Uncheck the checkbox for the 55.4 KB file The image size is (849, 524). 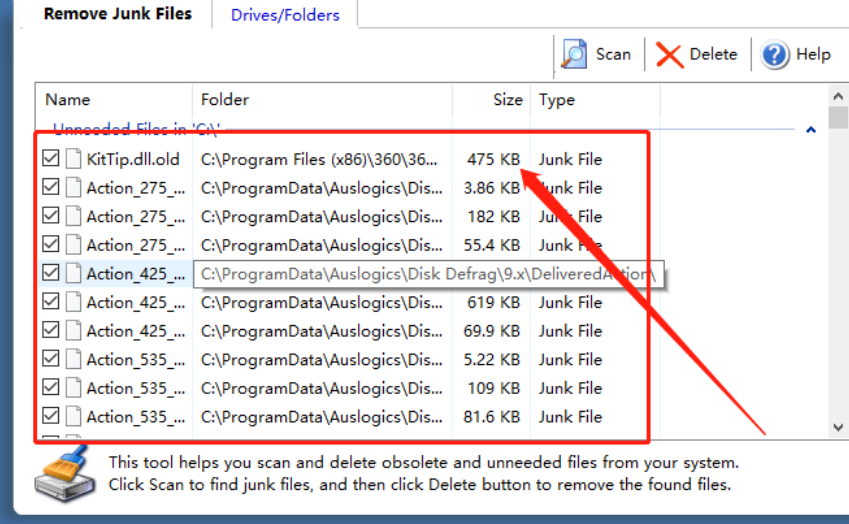click(x=51, y=244)
